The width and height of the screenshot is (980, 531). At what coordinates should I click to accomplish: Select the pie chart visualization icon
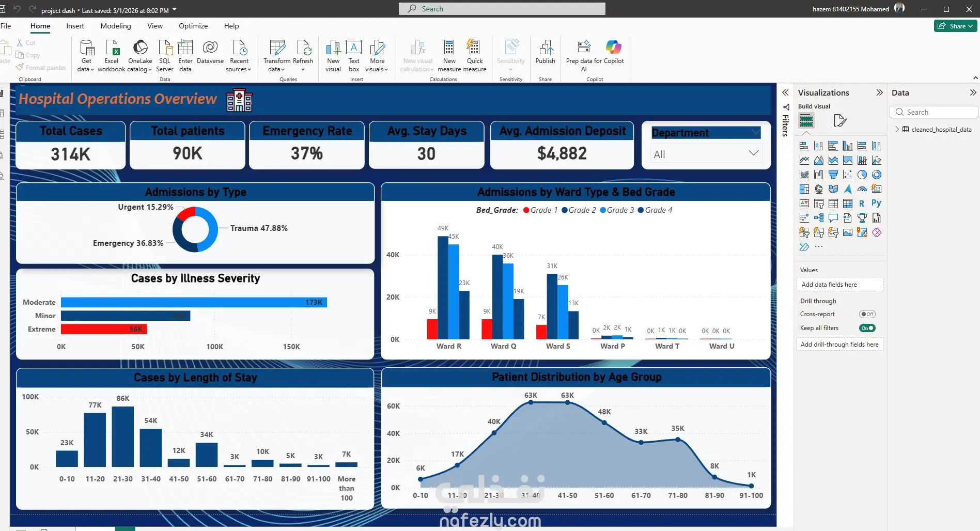862,175
